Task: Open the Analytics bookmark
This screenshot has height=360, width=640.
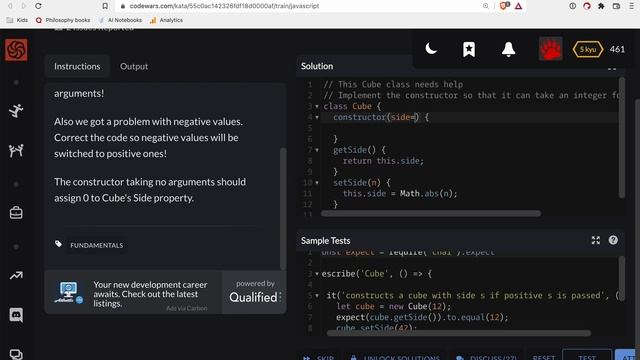Action: pos(167,20)
